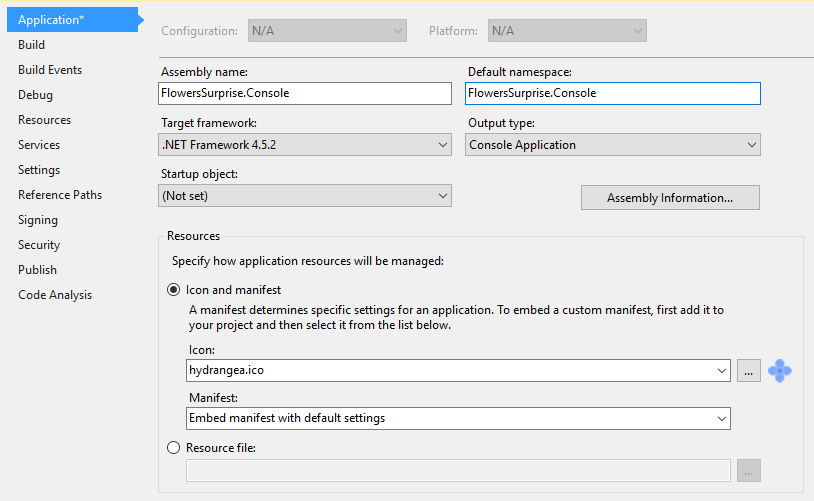814x501 pixels.
Task: Click the Assembly name text field
Action: click(x=305, y=93)
